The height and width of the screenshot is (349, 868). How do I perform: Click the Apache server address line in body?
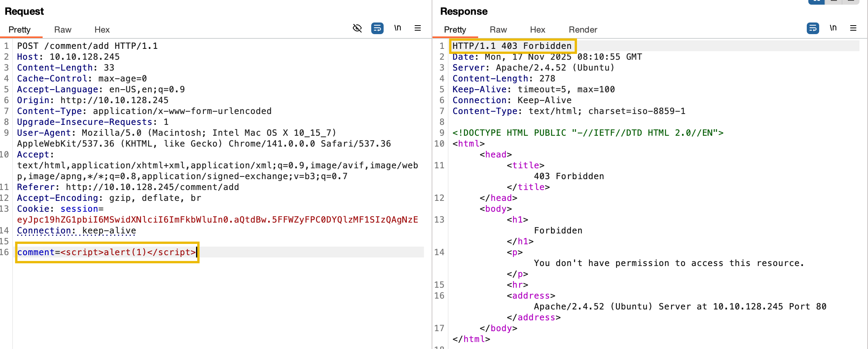[680, 306]
